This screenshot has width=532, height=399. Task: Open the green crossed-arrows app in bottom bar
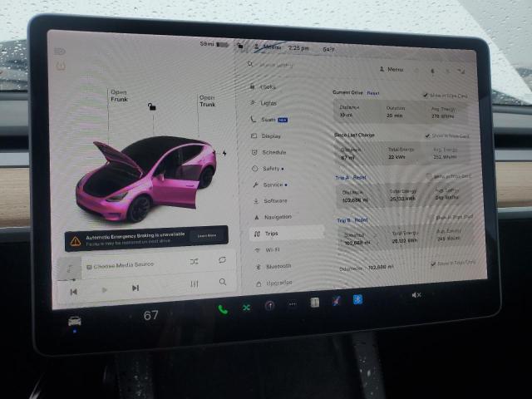(x=246, y=308)
